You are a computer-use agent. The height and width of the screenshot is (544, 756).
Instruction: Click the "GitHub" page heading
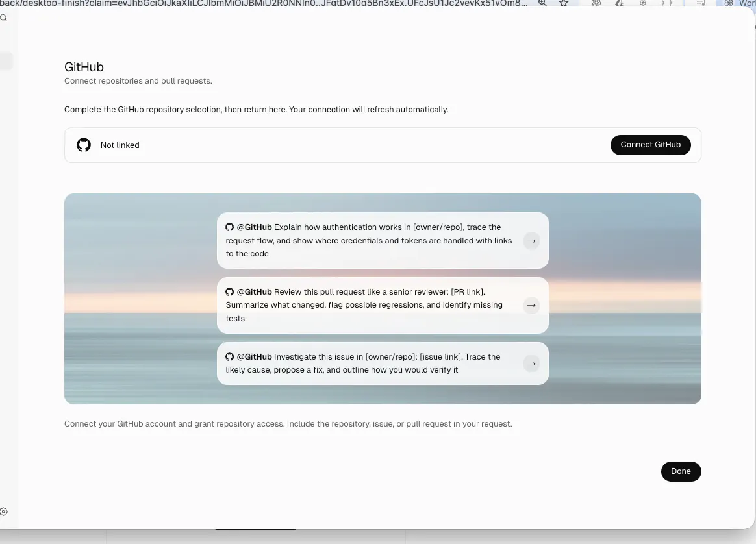pyautogui.click(x=84, y=67)
